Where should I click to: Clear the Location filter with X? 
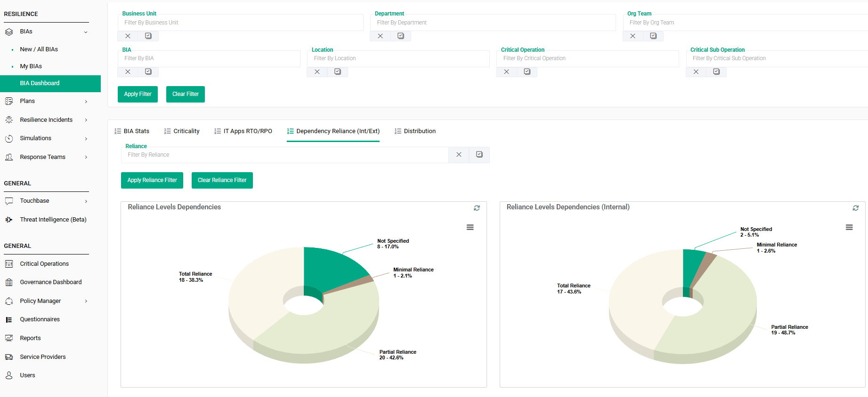(x=317, y=72)
